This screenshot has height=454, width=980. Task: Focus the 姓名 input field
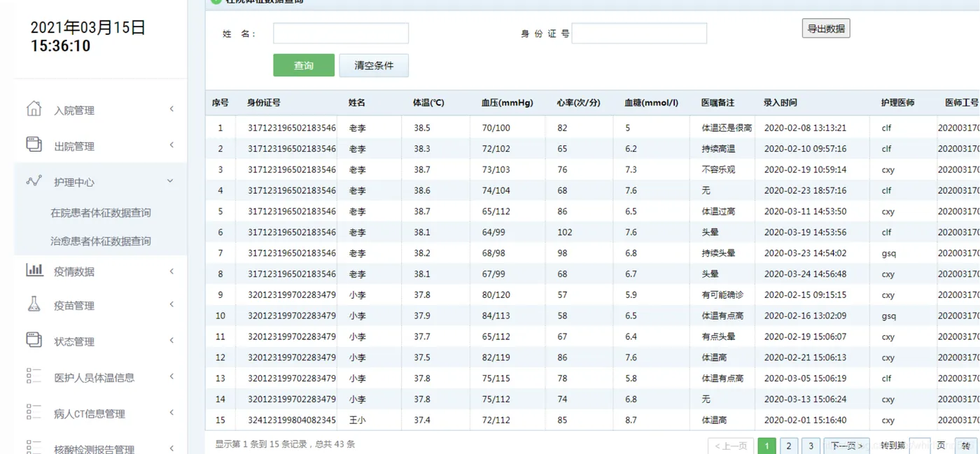341,33
